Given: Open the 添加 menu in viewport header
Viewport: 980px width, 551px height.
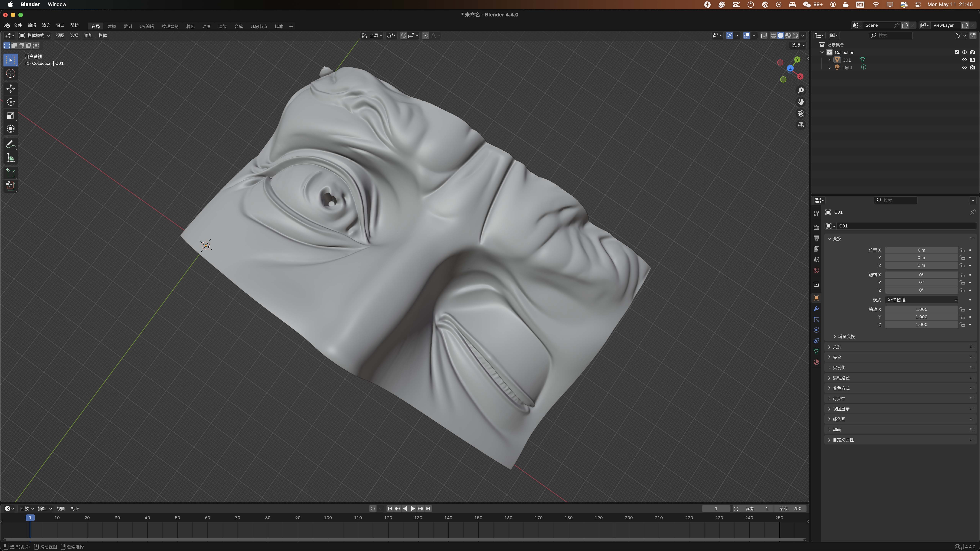Looking at the screenshot, I should [88, 35].
